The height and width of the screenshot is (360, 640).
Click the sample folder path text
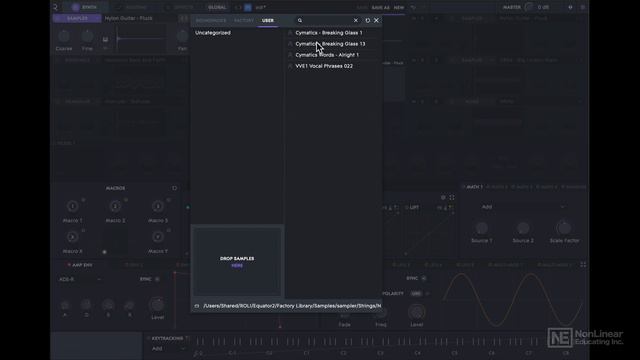292,306
